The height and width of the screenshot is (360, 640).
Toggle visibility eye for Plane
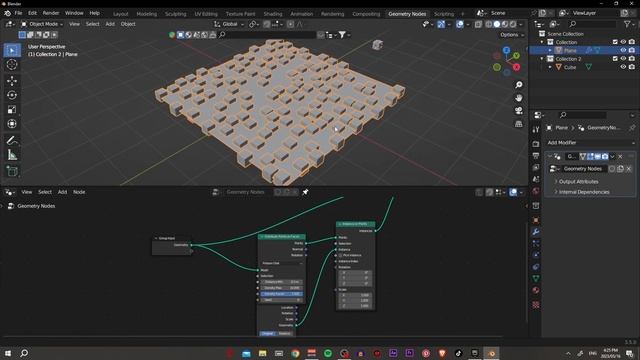tap(623, 50)
